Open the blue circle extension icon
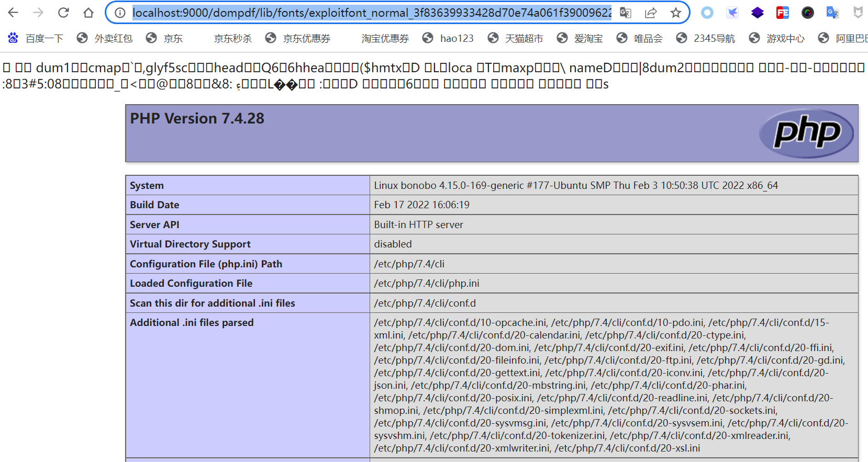This screenshot has width=868, height=462. (707, 13)
